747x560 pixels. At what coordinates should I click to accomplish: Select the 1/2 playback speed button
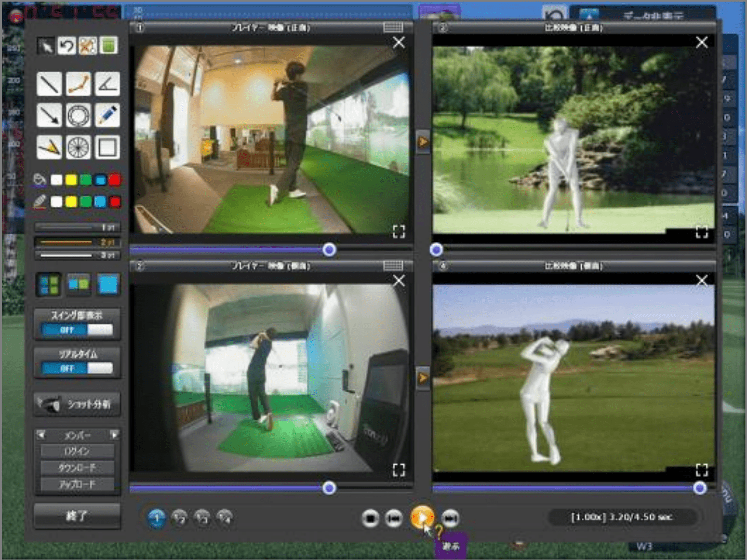point(179,518)
